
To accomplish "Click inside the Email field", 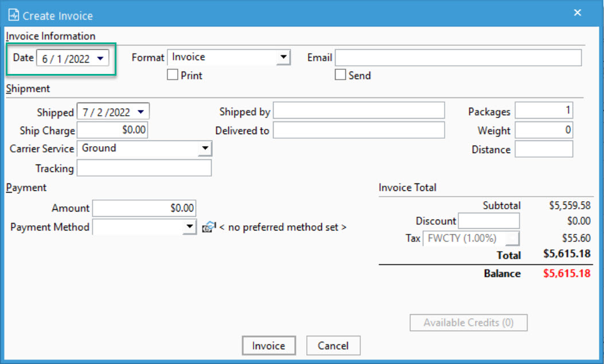I will coord(459,57).
